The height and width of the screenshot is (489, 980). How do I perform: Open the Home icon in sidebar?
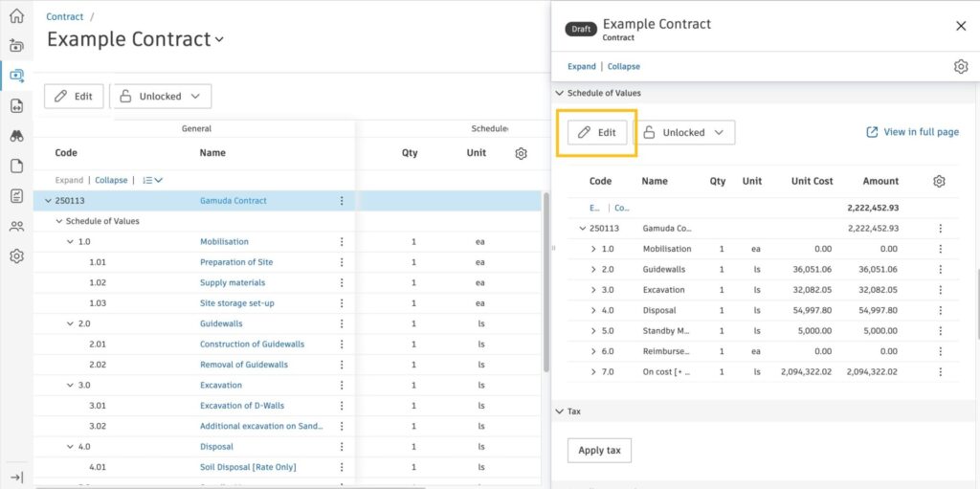tap(16, 15)
